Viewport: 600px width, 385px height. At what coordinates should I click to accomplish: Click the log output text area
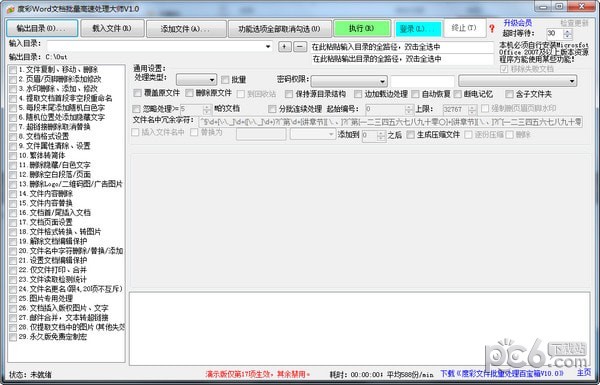[x=360, y=328]
